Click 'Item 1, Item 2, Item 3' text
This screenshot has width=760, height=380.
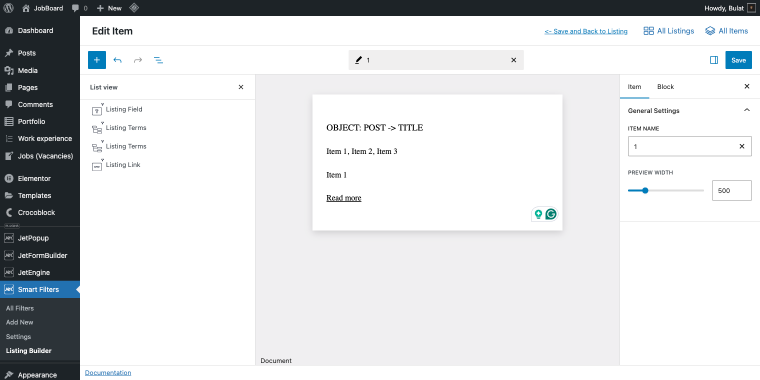coord(362,151)
